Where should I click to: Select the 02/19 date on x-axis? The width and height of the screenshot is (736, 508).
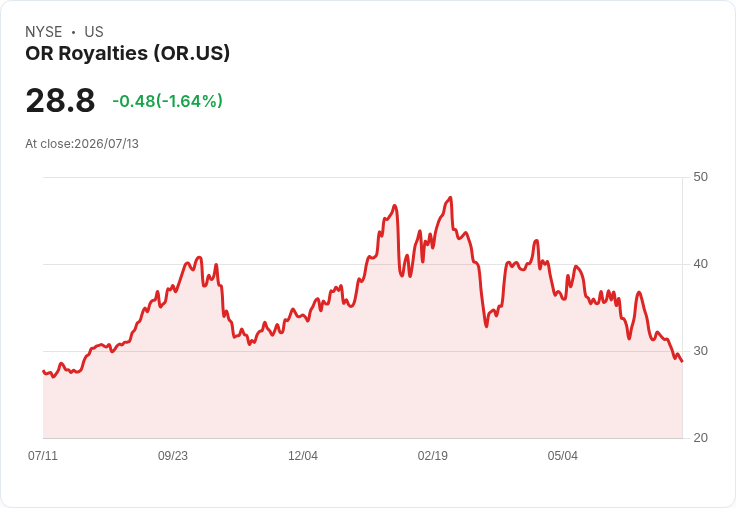pyautogui.click(x=433, y=456)
